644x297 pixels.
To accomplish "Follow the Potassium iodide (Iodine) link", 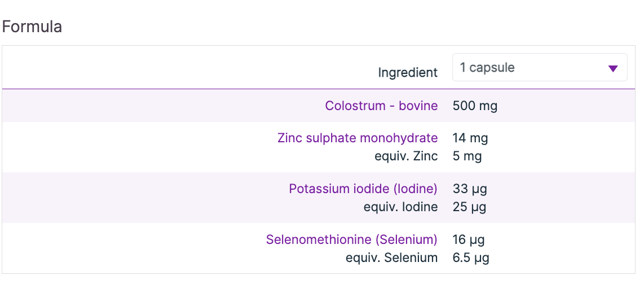I will tap(363, 189).
